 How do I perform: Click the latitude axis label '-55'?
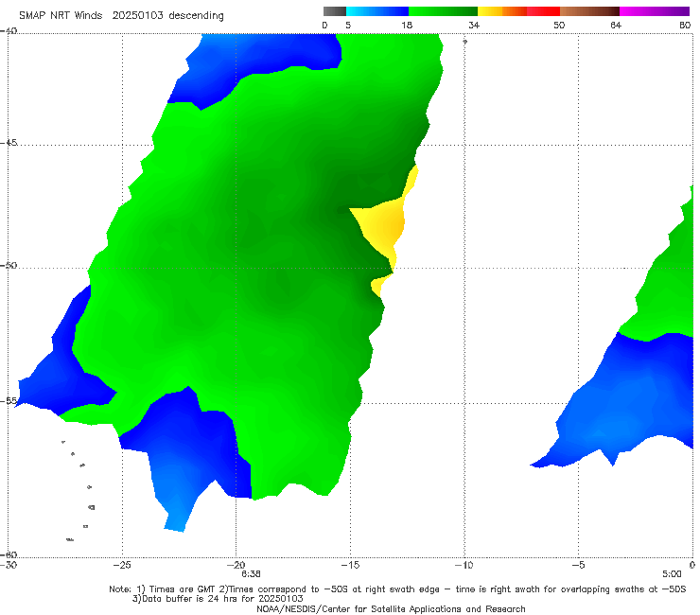coord(9,400)
